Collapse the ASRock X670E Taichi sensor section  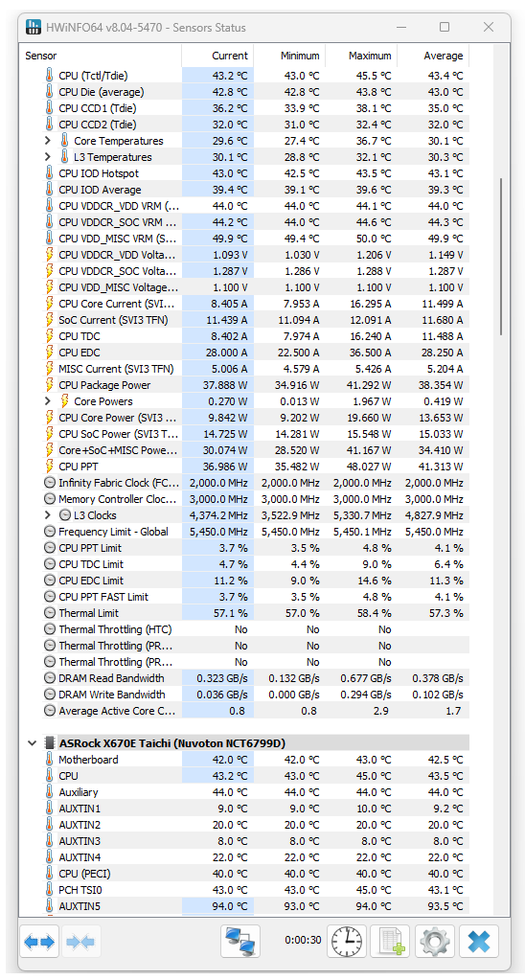point(32,743)
